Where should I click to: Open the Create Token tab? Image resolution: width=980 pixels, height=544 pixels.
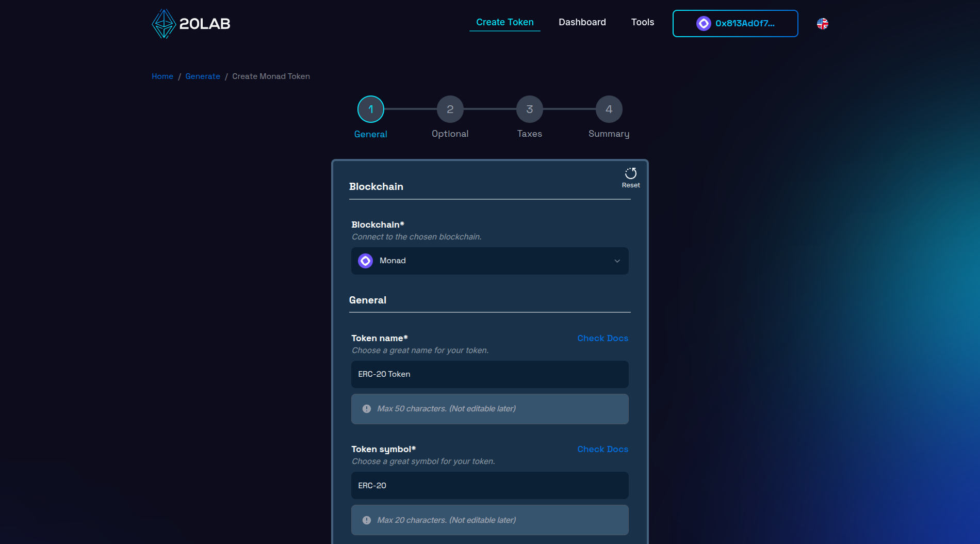(x=504, y=22)
